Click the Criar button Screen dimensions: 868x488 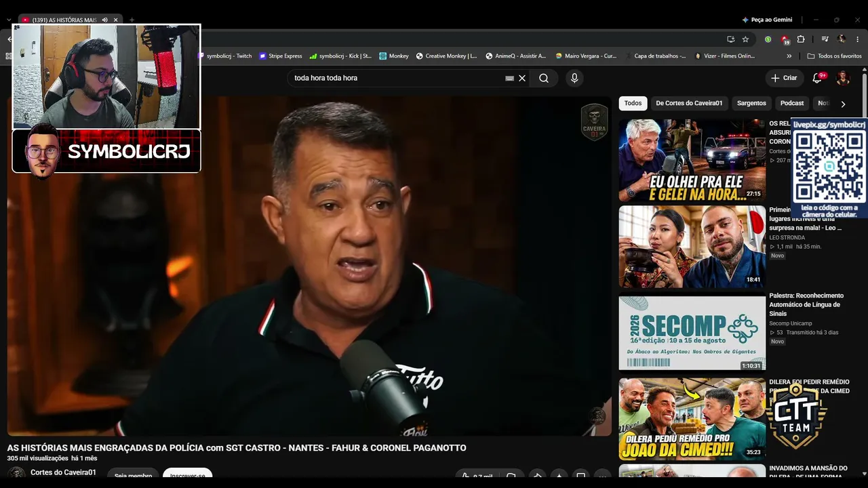click(x=784, y=78)
